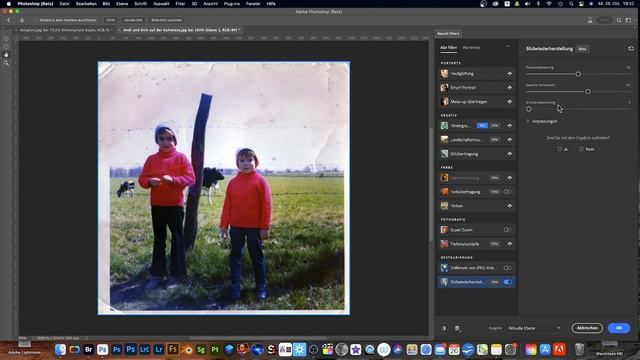The image size is (640, 360).
Task: Download the Färben filter cloud icon
Action: [x=509, y=206]
